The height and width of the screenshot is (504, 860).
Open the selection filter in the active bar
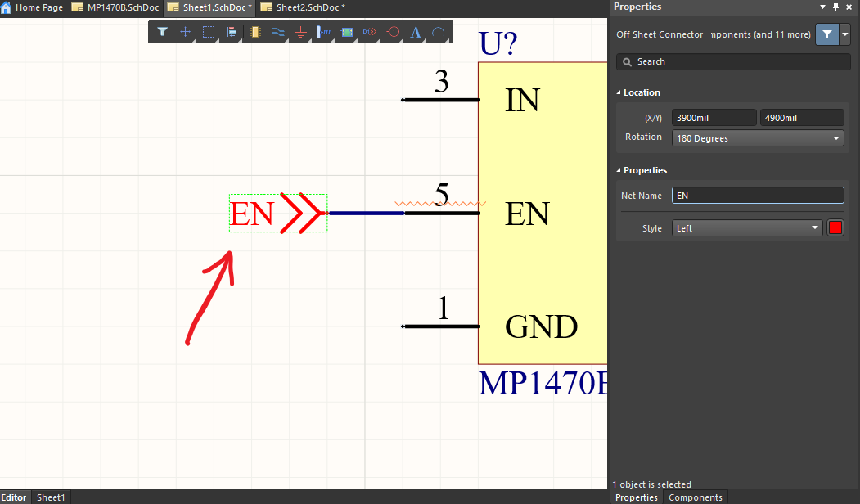162,32
